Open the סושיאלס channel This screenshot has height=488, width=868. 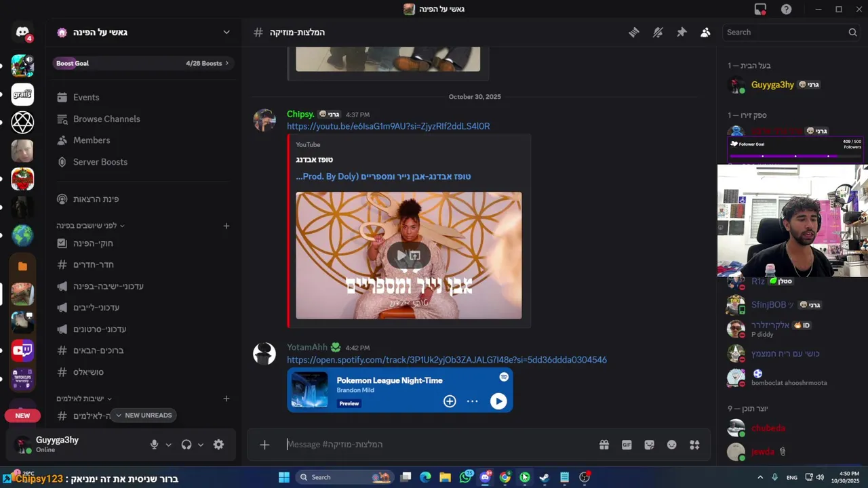144,372
